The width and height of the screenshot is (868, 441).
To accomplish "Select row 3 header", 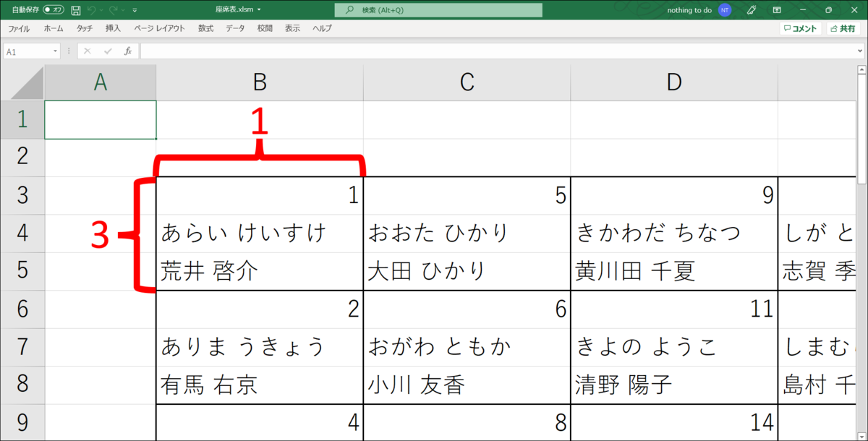I will click(x=22, y=195).
